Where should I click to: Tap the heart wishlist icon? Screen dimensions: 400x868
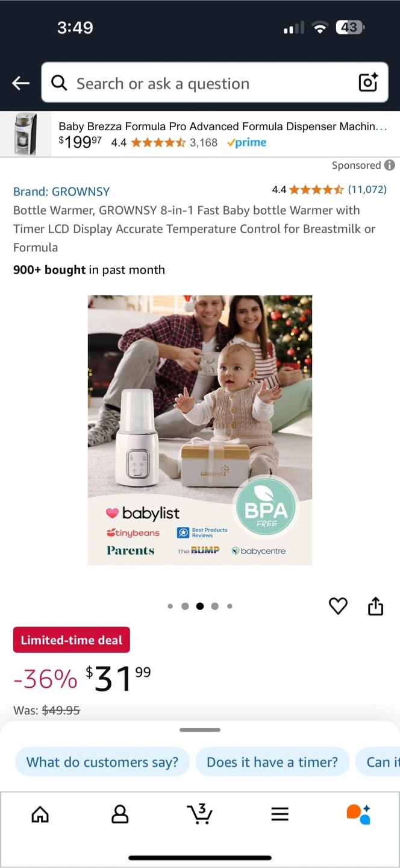tap(338, 606)
